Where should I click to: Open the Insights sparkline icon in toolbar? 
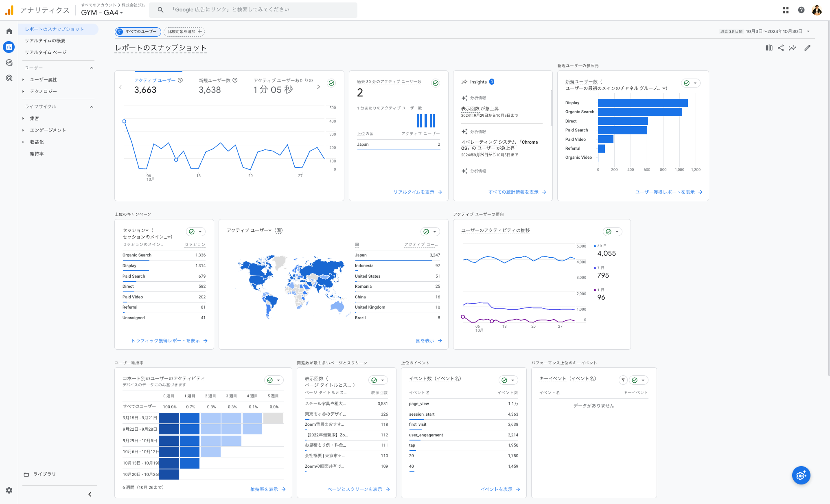(792, 48)
